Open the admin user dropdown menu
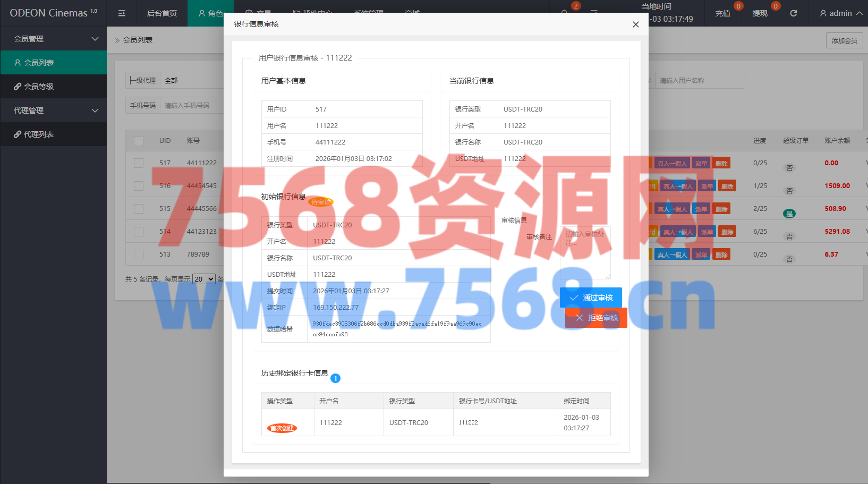Screen dimensions: 868x484 [840, 13]
